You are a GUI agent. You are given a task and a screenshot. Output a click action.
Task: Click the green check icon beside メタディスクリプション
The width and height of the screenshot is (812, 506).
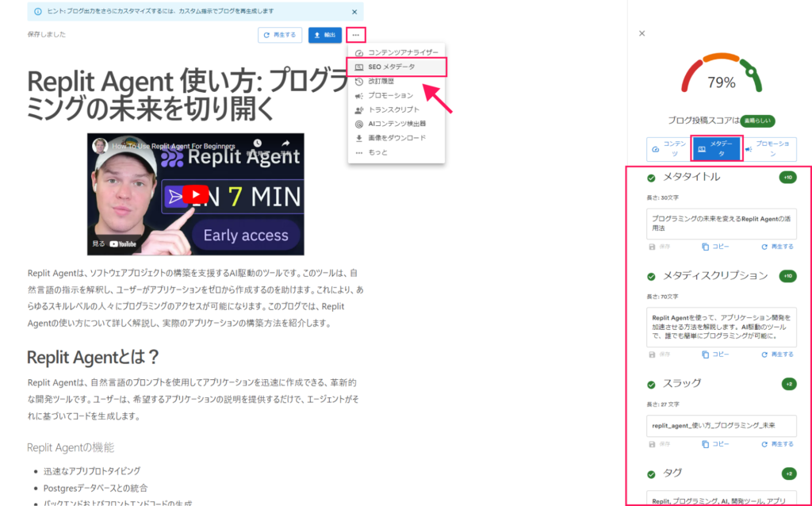click(x=652, y=277)
